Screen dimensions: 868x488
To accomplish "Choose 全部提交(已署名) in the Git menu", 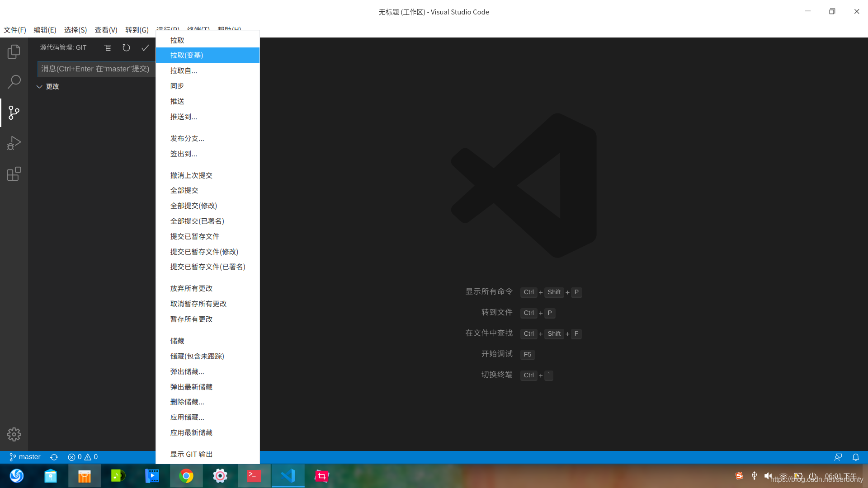I will click(x=208, y=221).
